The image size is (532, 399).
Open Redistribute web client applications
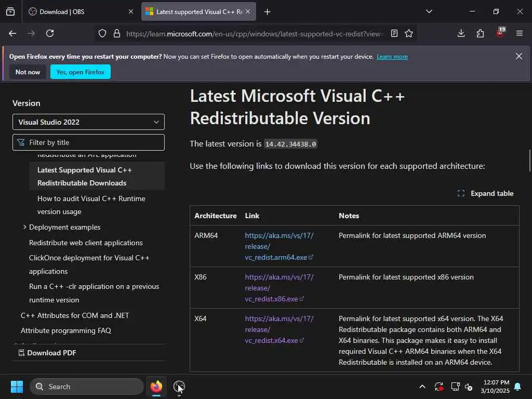pos(86,243)
